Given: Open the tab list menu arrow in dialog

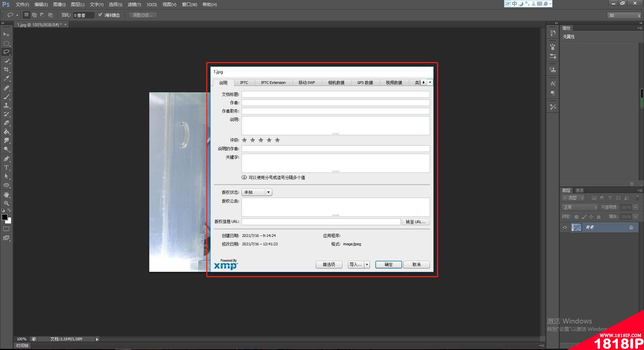Looking at the screenshot, I should (430, 82).
